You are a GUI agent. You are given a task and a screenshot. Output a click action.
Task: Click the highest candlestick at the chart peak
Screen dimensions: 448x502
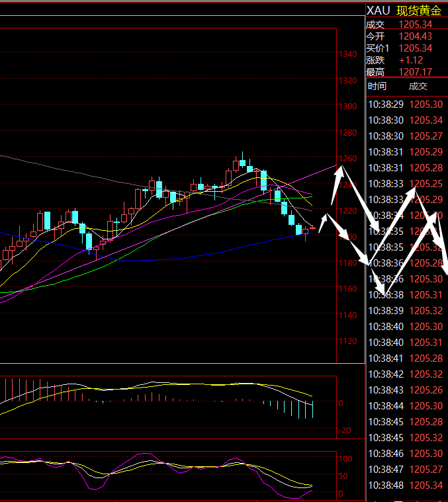click(243, 161)
